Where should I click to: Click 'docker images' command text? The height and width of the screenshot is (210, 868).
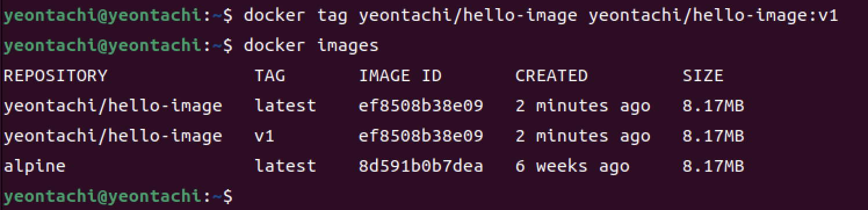(311, 46)
